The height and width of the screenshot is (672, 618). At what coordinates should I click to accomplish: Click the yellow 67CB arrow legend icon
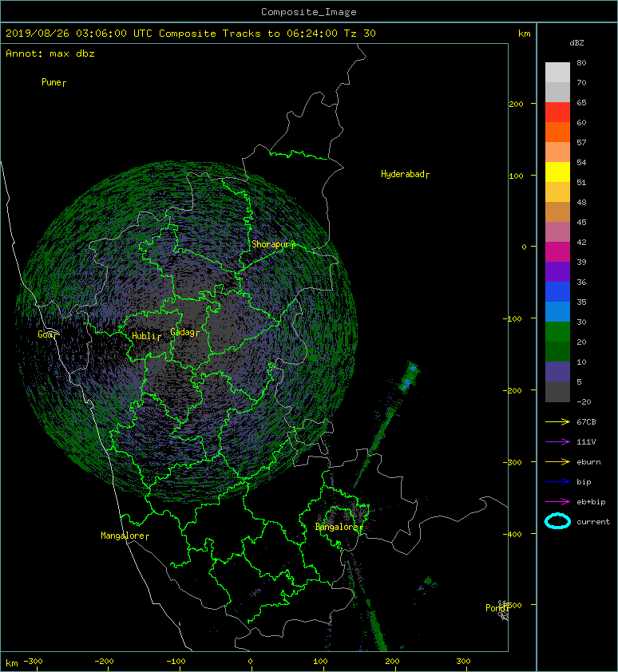557,421
